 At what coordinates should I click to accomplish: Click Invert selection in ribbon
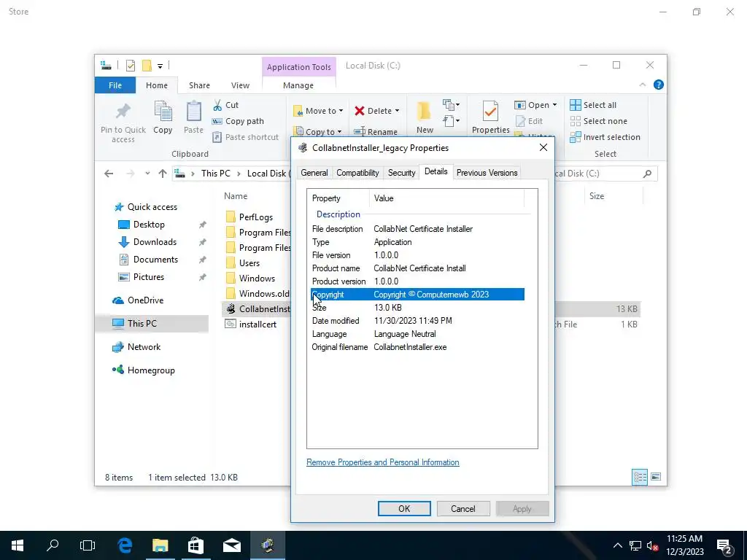[605, 137]
